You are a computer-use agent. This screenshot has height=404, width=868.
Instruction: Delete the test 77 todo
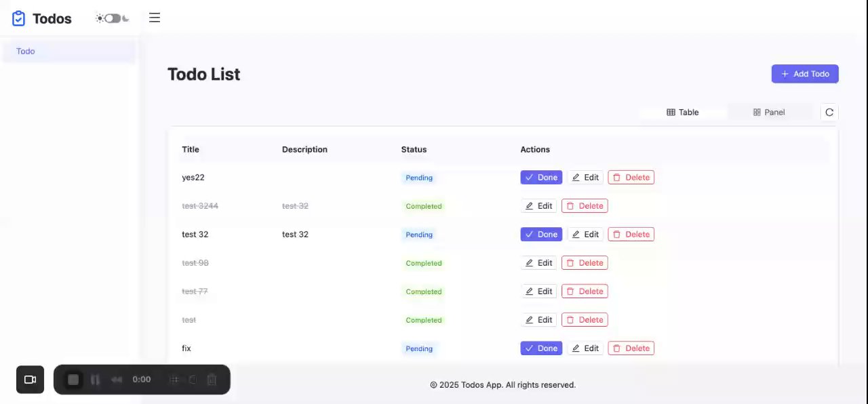(585, 291)
